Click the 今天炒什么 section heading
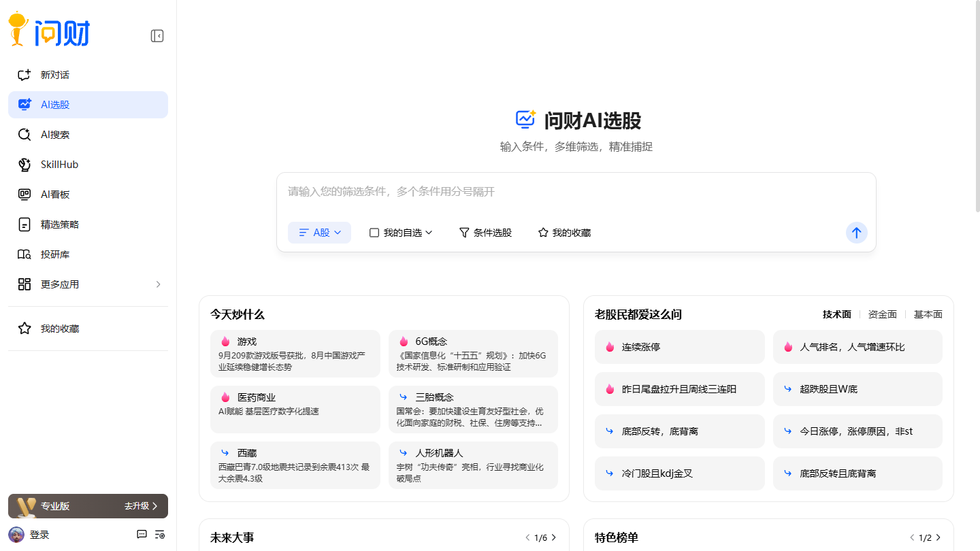This screenshot has width=980, height=551. (238, 314)
